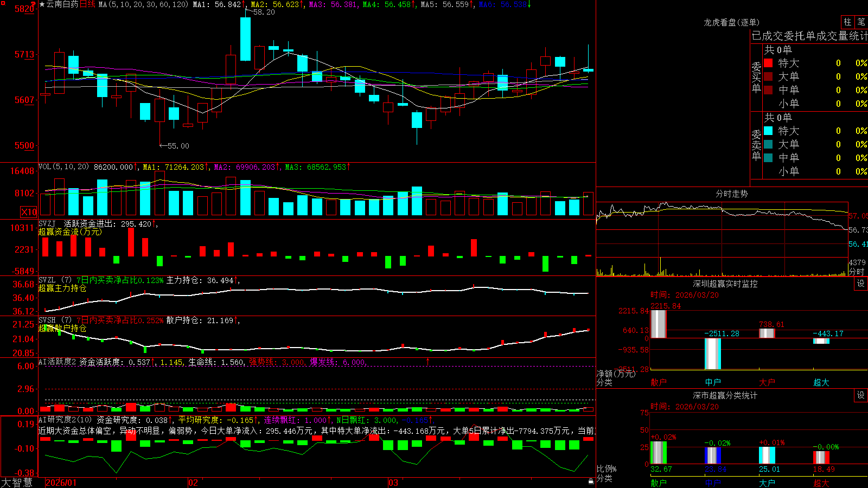Click the teal 大单 sell-order swatch
Image resolution: width=868 pixels, height=488 pixels.
(768, 144)
